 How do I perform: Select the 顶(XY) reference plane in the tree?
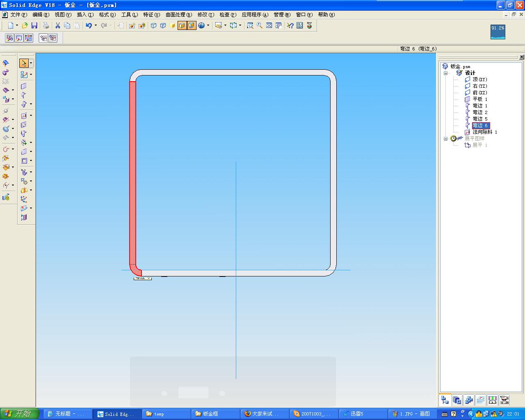point(480,80)
